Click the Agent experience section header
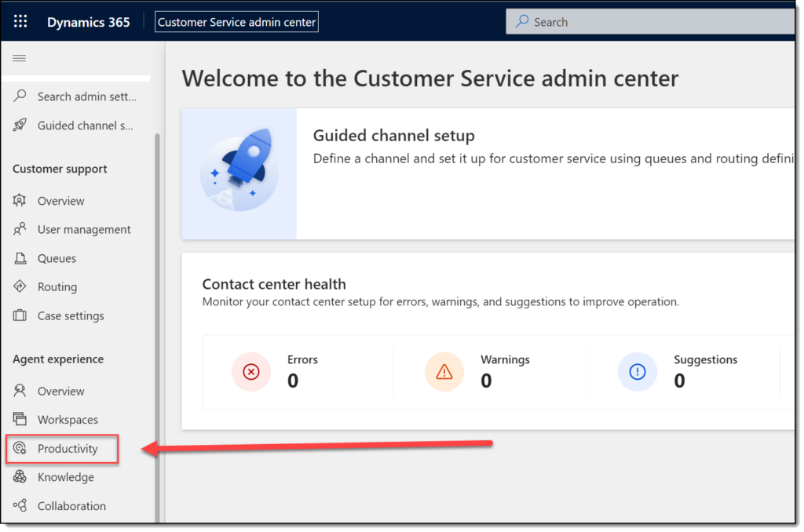This screenshot has height=532, width=804. [58, 359]
